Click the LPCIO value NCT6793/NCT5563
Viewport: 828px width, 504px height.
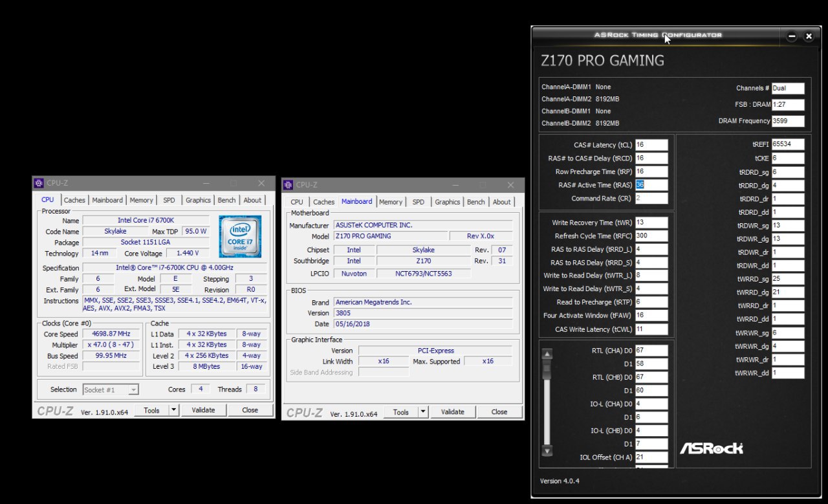tap(424, 274)
